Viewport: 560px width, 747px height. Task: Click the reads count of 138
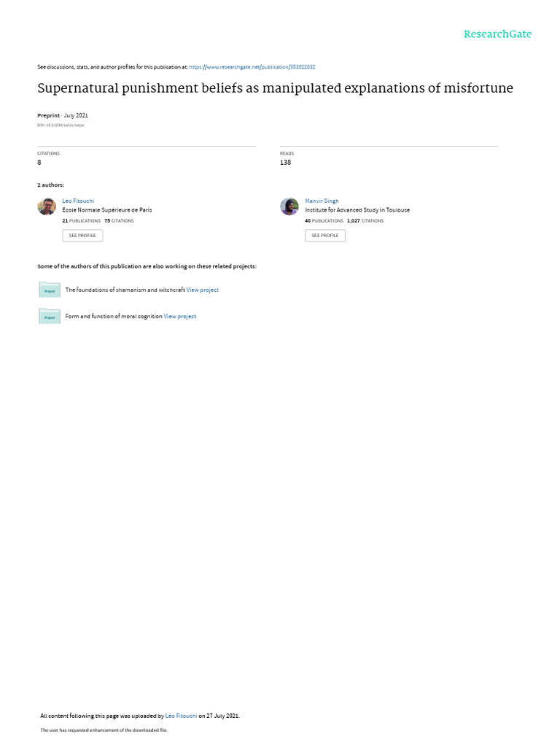(285, 163)
